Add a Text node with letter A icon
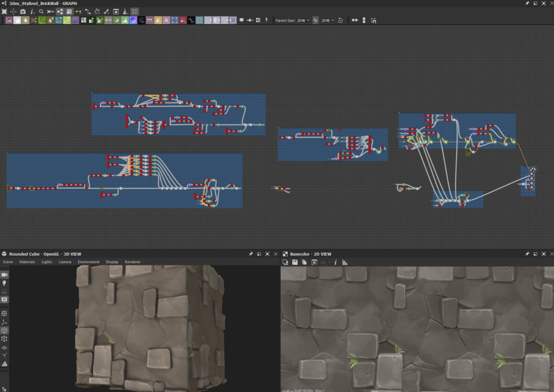Image resolution: width=554 pixels, height=392 pixels. [166, 20]
